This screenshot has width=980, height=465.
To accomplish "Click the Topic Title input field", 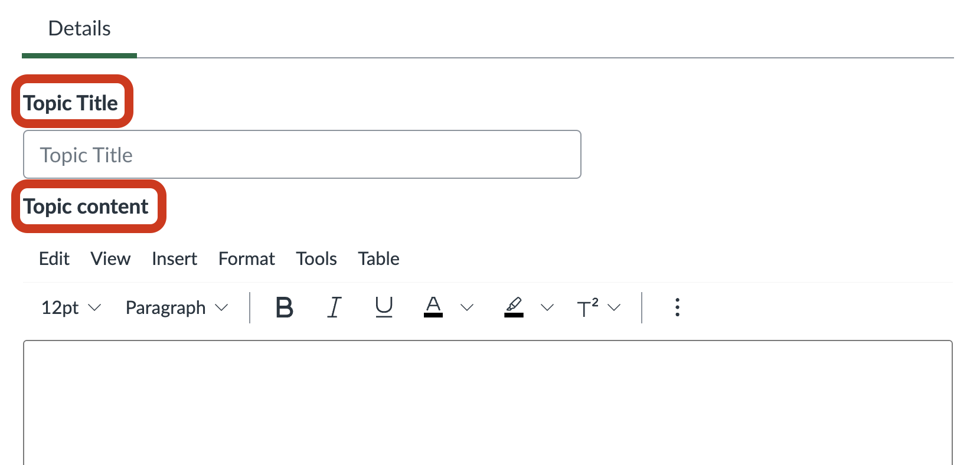I will coord(302,155).
